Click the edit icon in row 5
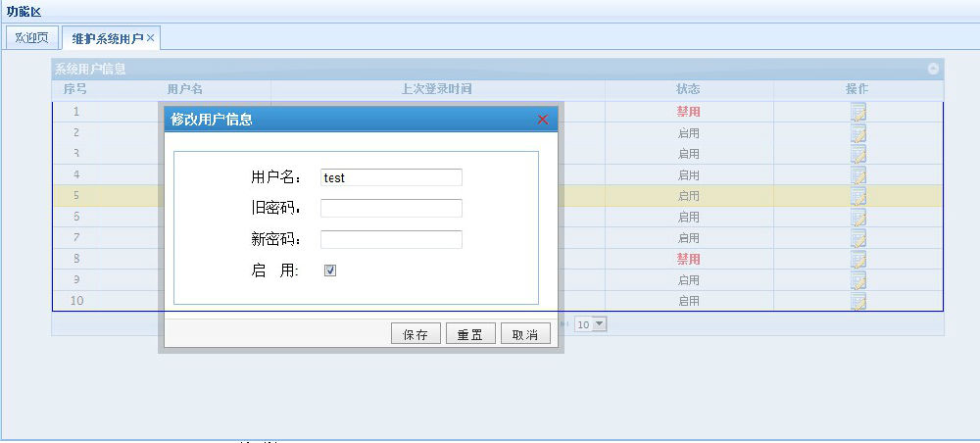The image size is (980, 443). tap(857, 196)
